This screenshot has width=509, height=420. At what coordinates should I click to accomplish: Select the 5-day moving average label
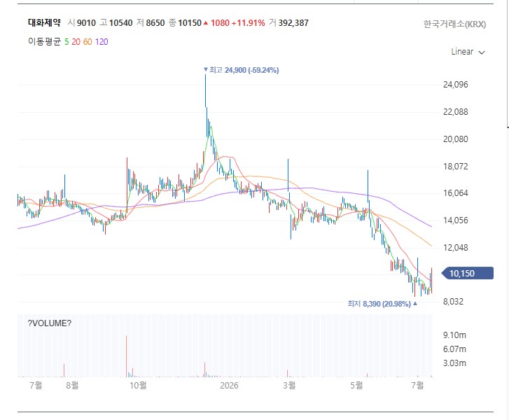coord(67,42)
